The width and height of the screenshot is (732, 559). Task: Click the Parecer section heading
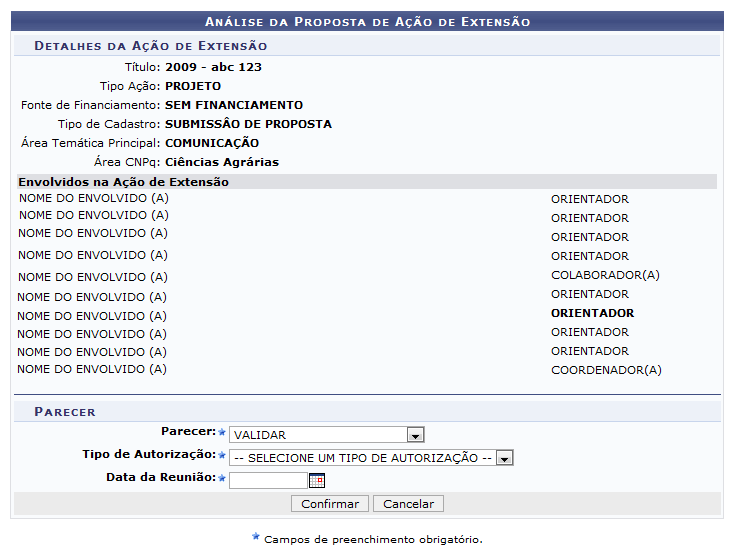65,412
